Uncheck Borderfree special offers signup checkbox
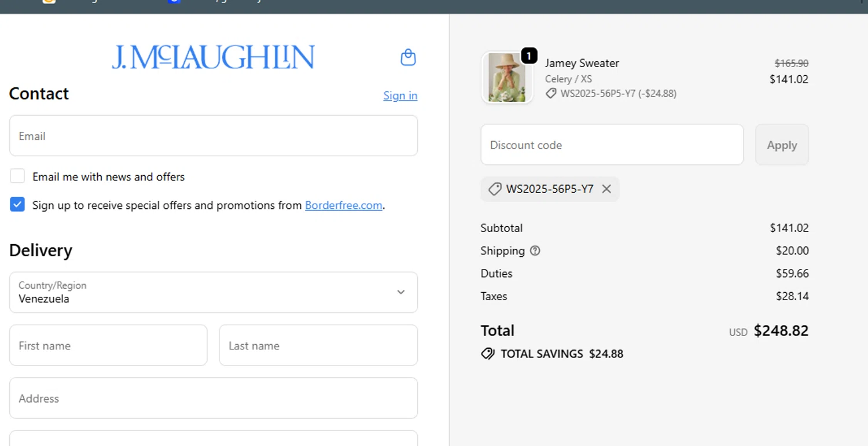Screen dimensions: 868x446 [x=17, y=205]
